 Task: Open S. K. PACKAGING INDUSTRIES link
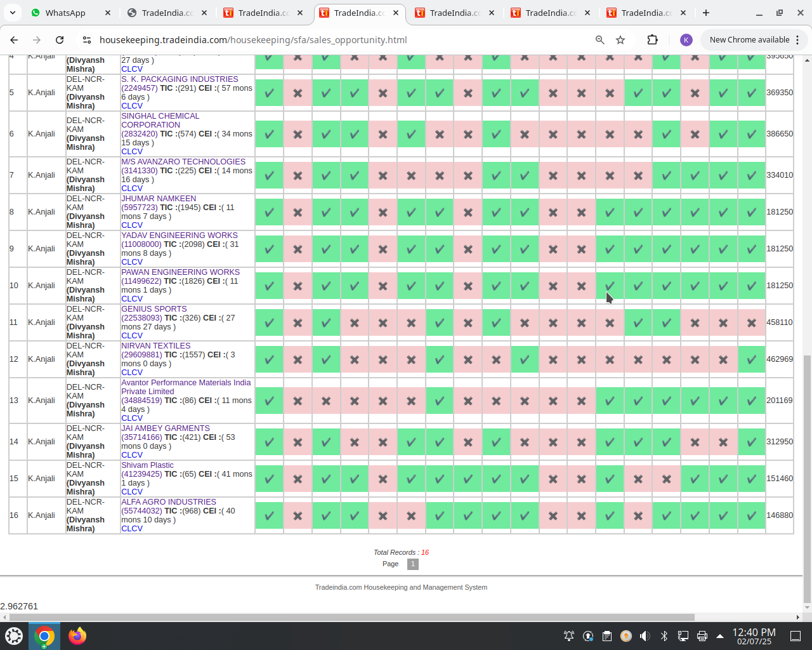(x=180, y=79)
